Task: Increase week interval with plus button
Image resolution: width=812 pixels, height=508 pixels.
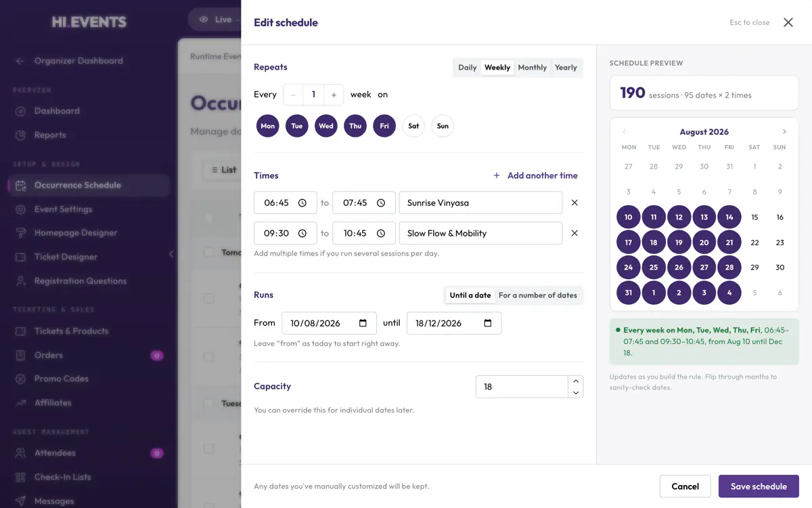Action: coord(334,95)
